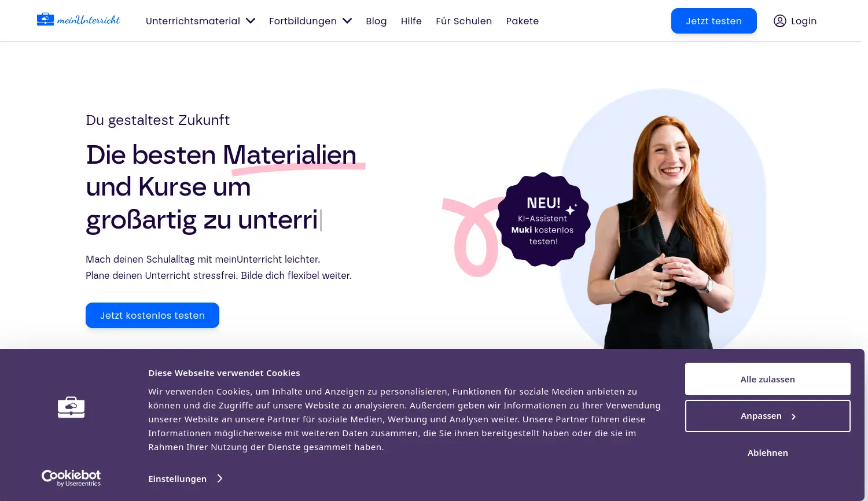
Task: Expand the Einstellungen cookie settings arrow
Action: click(x=220, y=478)
